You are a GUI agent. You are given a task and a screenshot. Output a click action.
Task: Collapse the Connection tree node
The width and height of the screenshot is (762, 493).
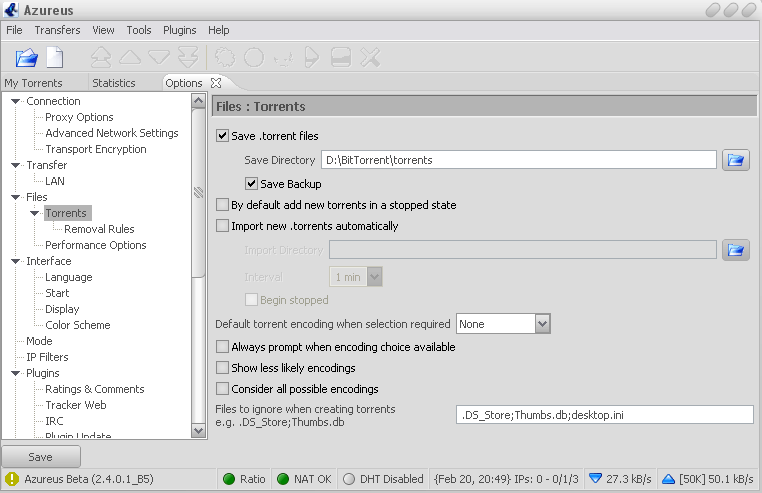point(16,101)
